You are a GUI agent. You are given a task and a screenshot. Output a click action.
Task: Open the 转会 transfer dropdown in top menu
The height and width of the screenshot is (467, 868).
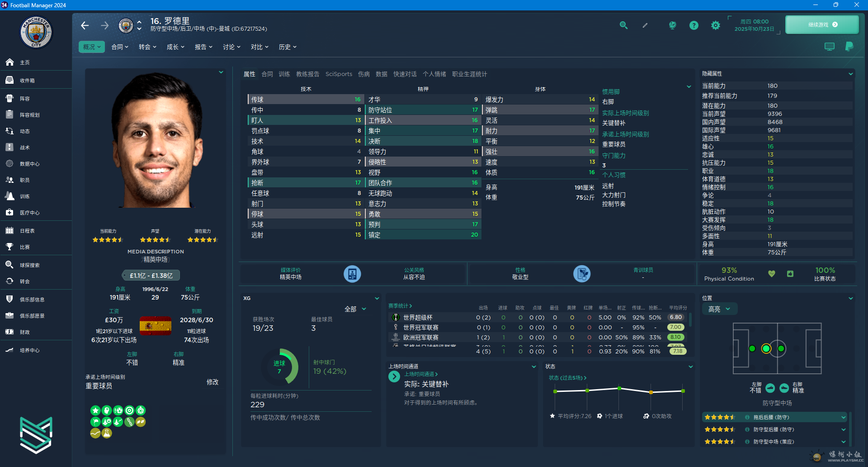(x=147, y=47)
